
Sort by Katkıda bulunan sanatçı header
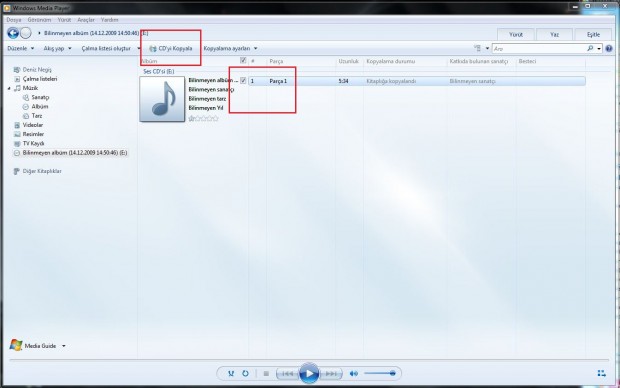(478, 61)
